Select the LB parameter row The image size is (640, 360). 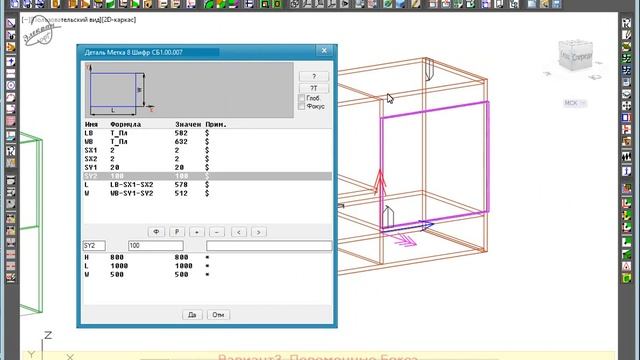coord(207,133)
